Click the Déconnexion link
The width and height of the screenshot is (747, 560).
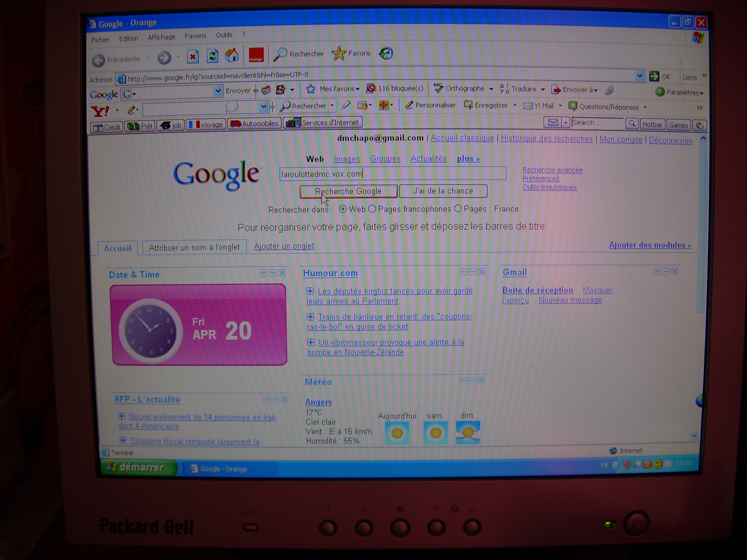coord(671,140)
